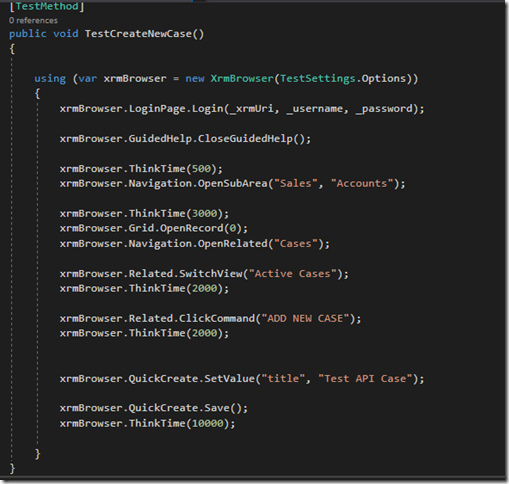
Task: Click the "Accounts" string literal
Action: [x=362, y=184]
